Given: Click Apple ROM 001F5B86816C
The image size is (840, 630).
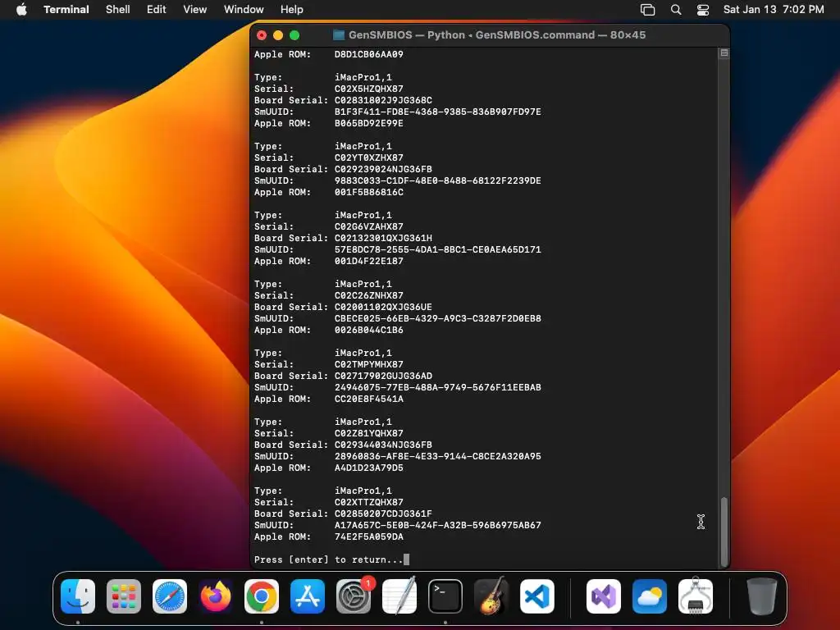Looking at the screenshot, I should click(368, 192).
